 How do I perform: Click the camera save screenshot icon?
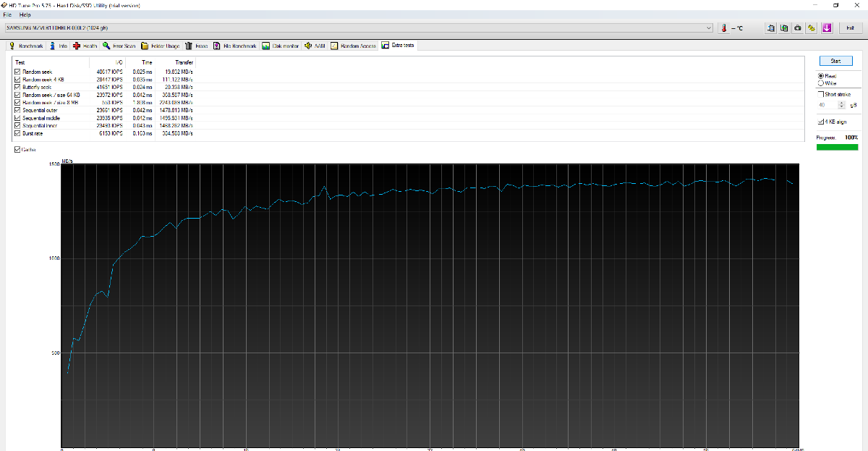tap(797, 28)
